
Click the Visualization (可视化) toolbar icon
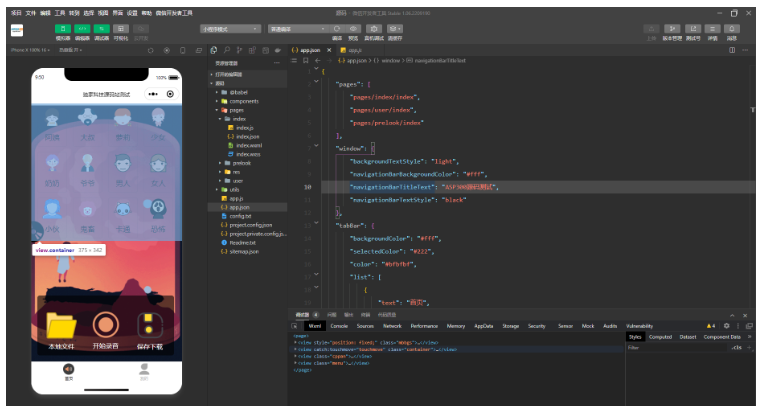point(120,29)
